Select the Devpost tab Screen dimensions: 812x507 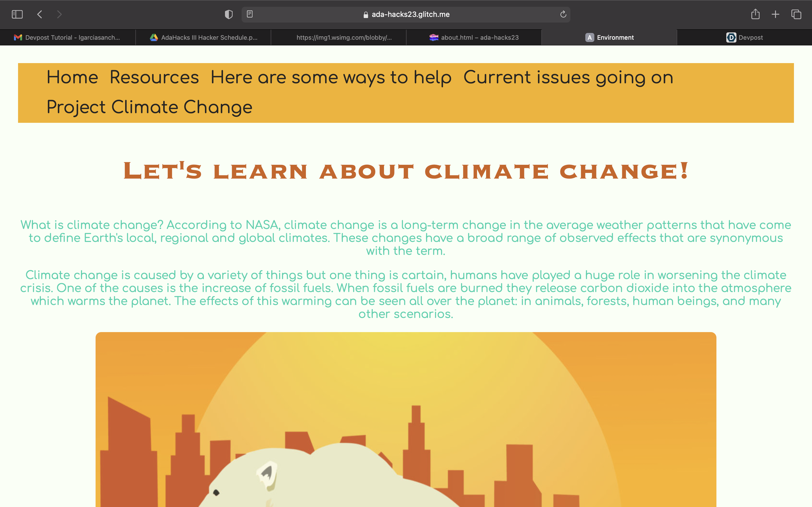[744, 37]
